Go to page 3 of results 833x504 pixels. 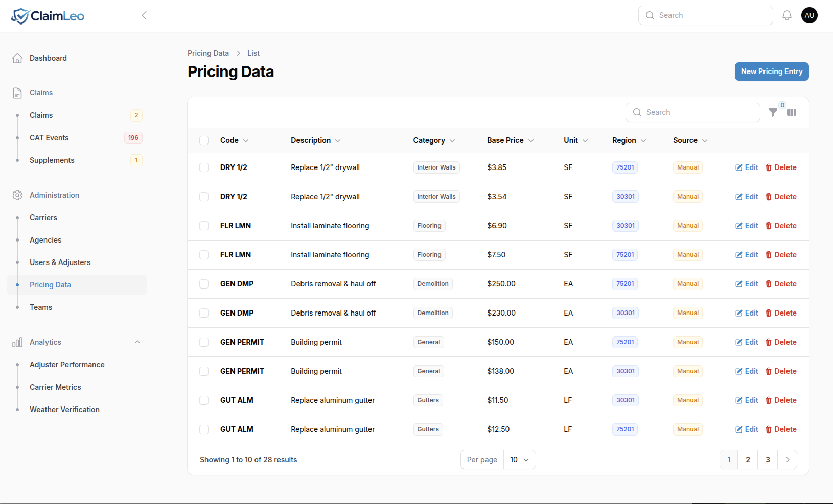pyautogui.click(x=768, y=459)
